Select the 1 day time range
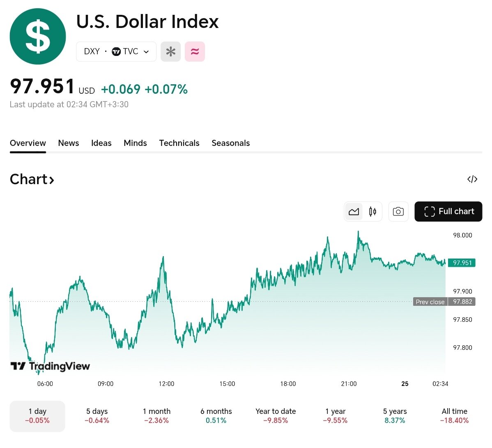The height and width of the screenshot is (448, 492). point(37,416)
